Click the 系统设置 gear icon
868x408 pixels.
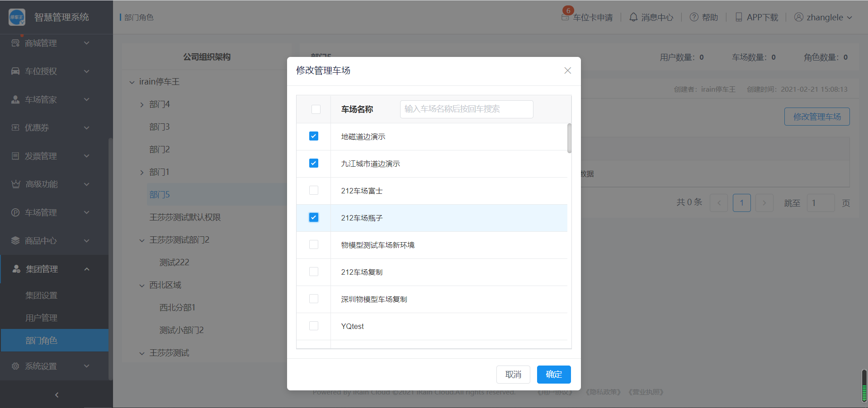coord(15,366)
